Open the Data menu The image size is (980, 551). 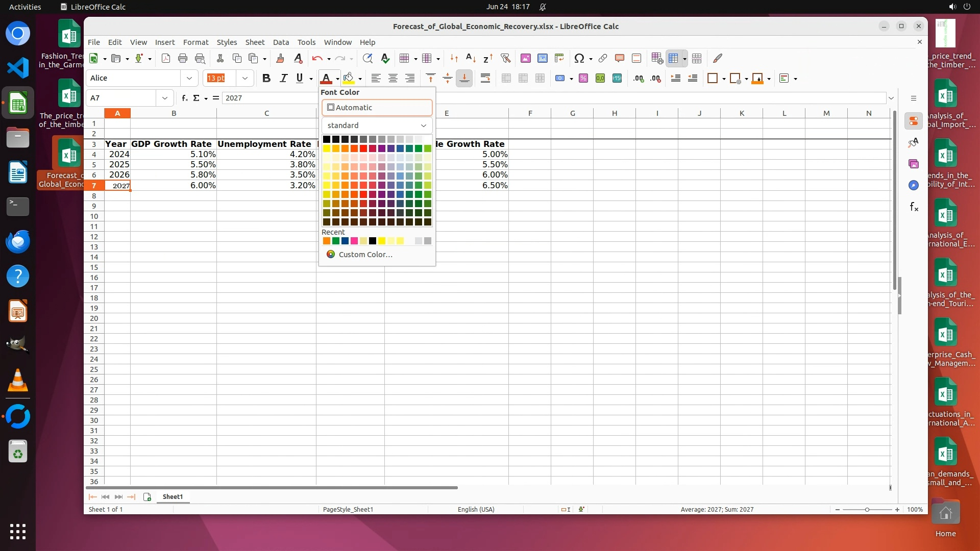click(x=281, y=42)
